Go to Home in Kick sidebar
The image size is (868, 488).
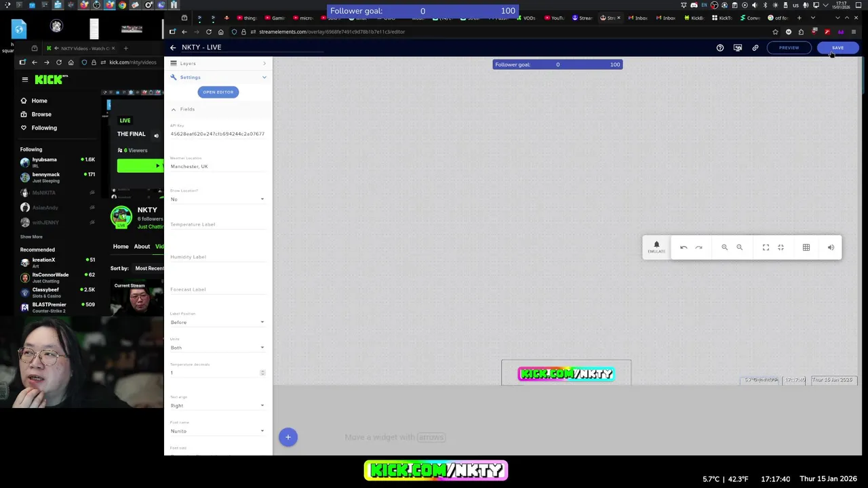tap(39, 100)
